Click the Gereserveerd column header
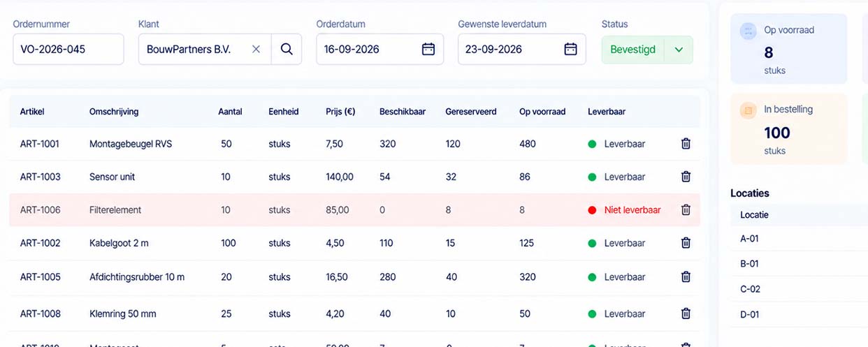Screen dimensions: 868x347 (x=471, y=112)
